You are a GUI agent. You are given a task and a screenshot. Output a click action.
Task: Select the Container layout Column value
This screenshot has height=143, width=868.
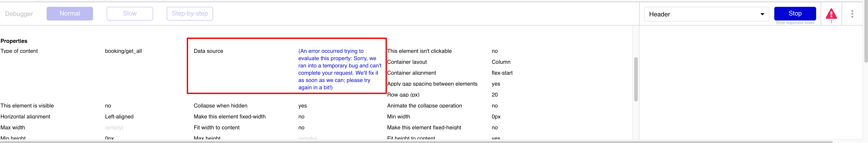pyautogui.click(x=501, y=62)
